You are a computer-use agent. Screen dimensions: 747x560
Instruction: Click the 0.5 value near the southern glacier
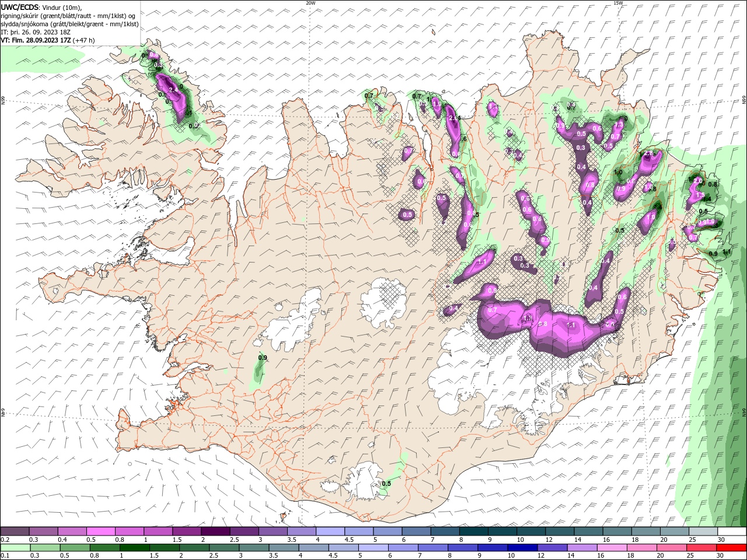click(386, 484)
